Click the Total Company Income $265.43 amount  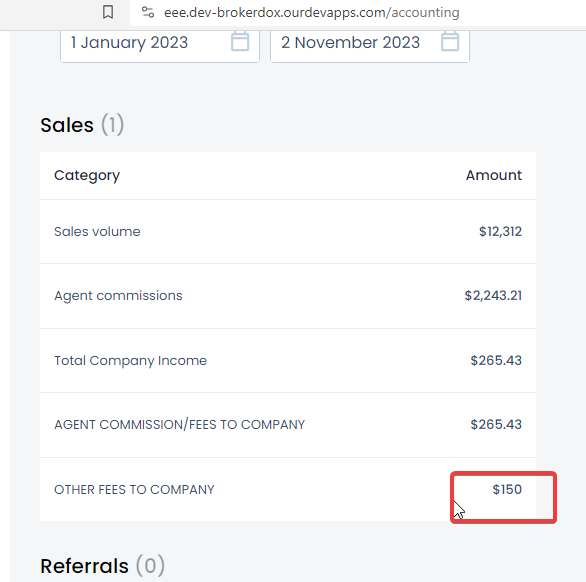pyautogui.click(x=496, y=360)
